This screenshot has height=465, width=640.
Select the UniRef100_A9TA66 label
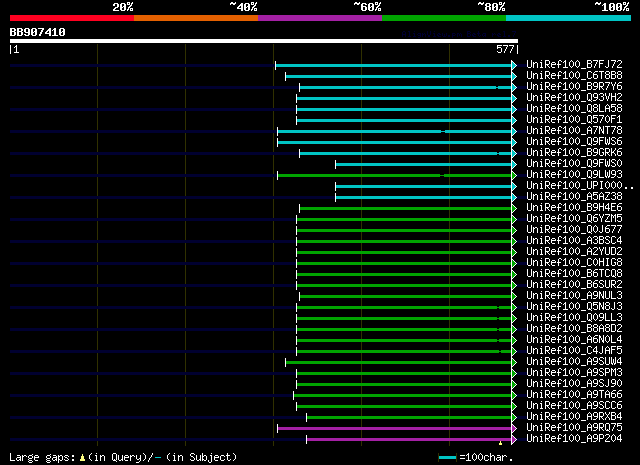[x=574, y=395]
